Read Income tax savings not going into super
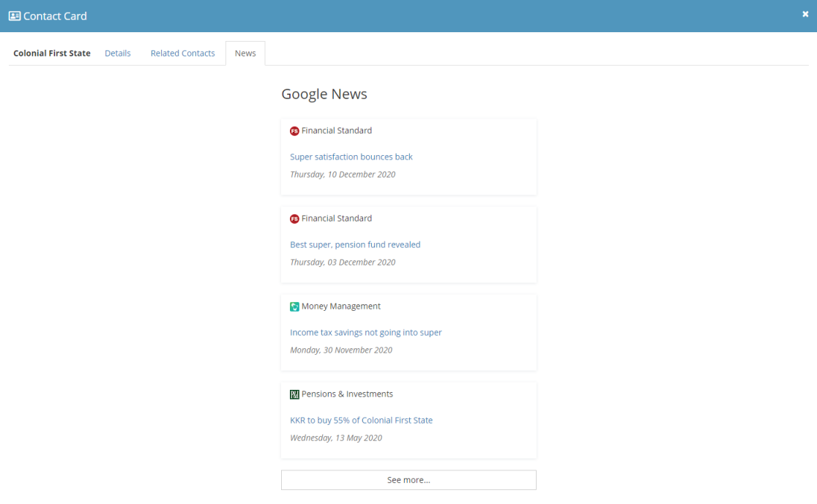 [366, 332]
